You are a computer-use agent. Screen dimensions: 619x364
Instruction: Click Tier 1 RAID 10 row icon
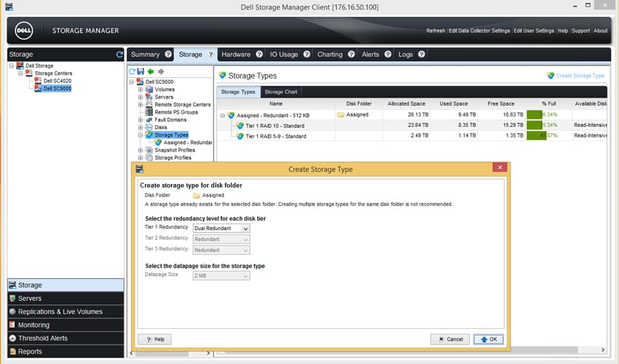click(x=240, y=125)
